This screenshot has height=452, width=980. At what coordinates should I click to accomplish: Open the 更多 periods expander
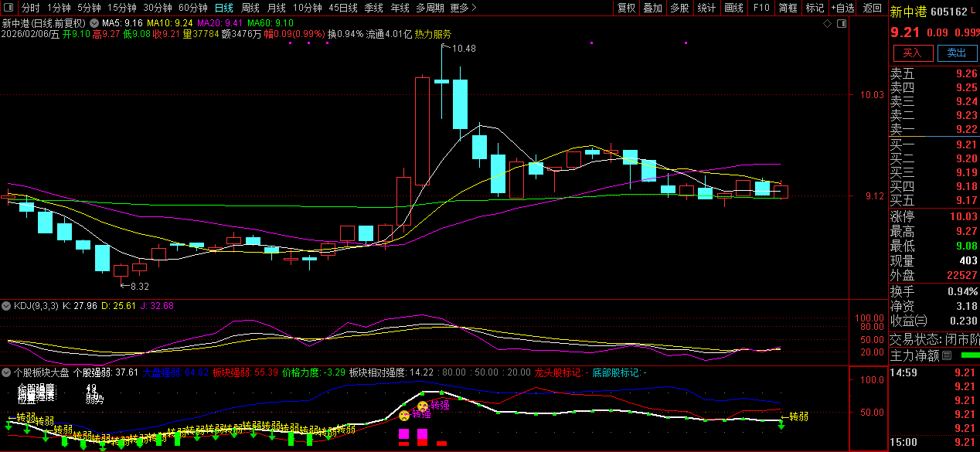[463, 8]
